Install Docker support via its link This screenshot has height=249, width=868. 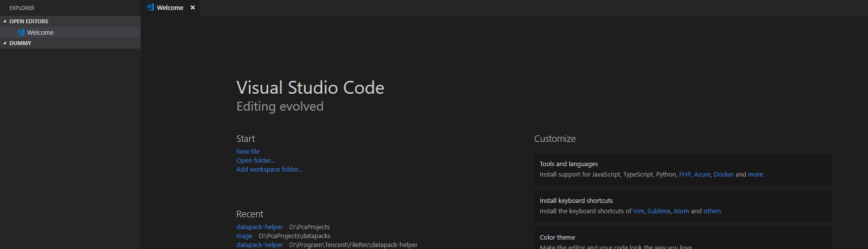(723, 174)
